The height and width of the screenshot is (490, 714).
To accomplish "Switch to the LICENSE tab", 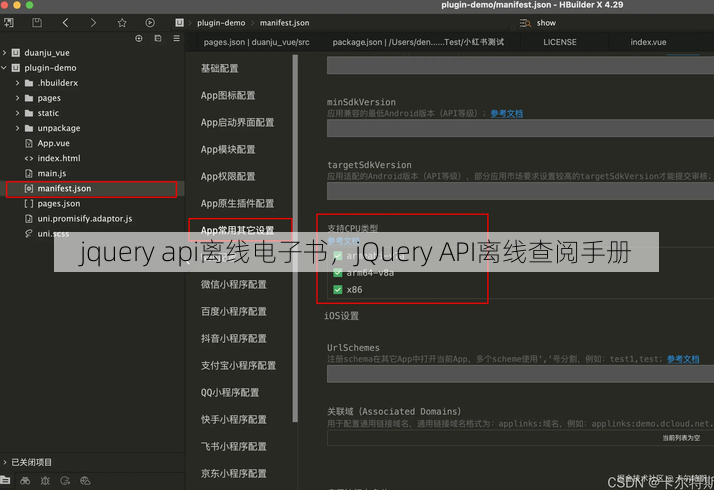I will 560,42.
